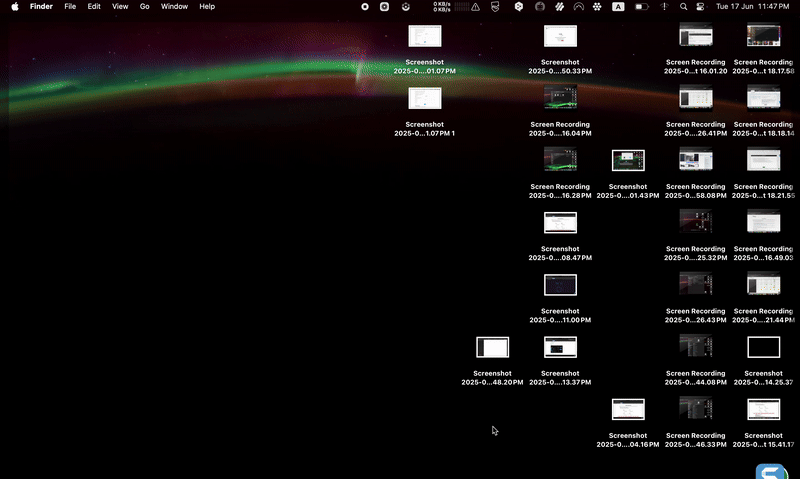Open the Finder menu
This screenshot has height=479, width=800.
pyautogui.click(x=41, y=7)
